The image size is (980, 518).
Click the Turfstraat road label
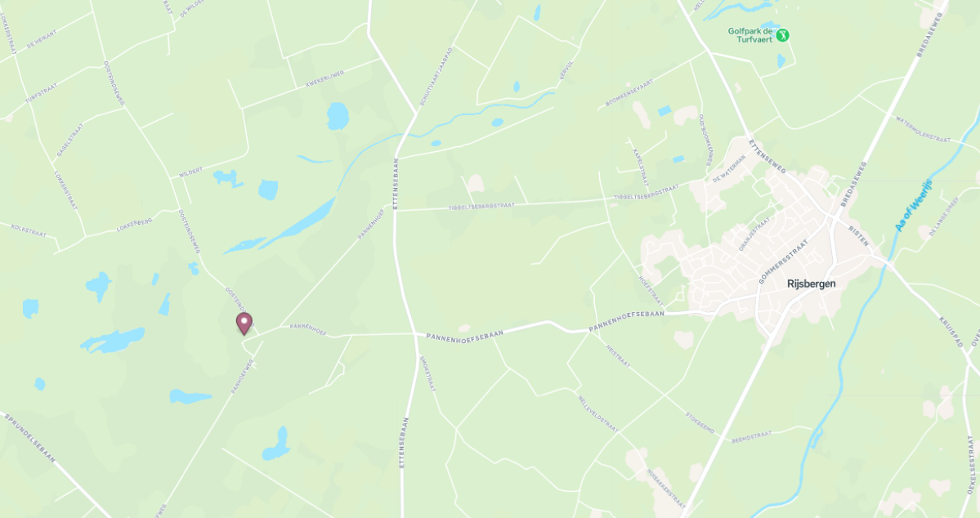[41, 93]
